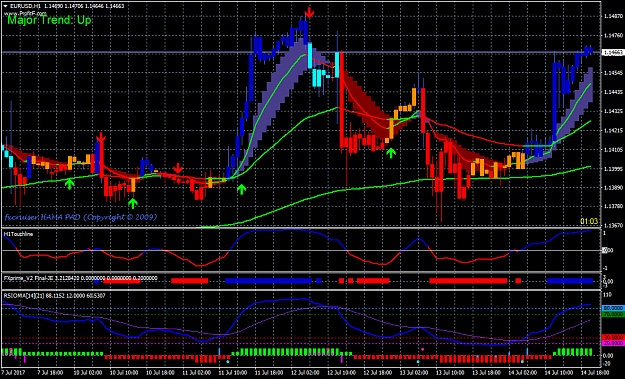Click the 11 Jul 10:00 time label

233,373
